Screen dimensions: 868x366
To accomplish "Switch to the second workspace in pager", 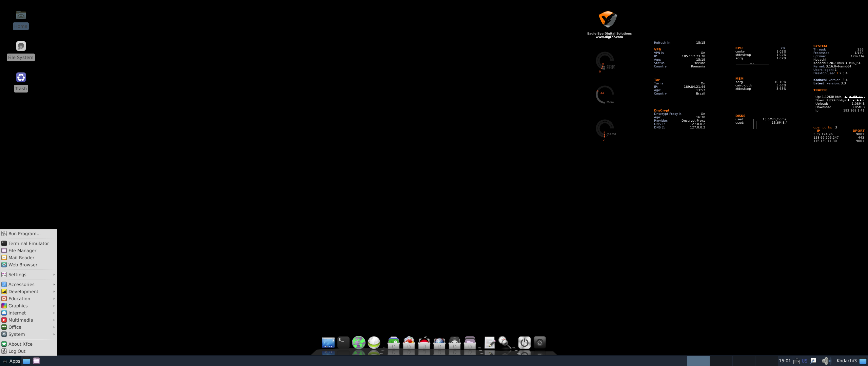I will click(x=721, y=361).
